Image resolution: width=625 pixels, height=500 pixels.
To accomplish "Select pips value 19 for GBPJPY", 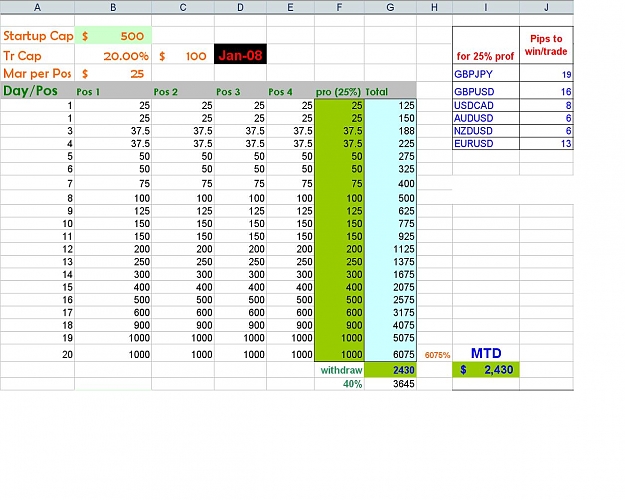I will point(546,74).
